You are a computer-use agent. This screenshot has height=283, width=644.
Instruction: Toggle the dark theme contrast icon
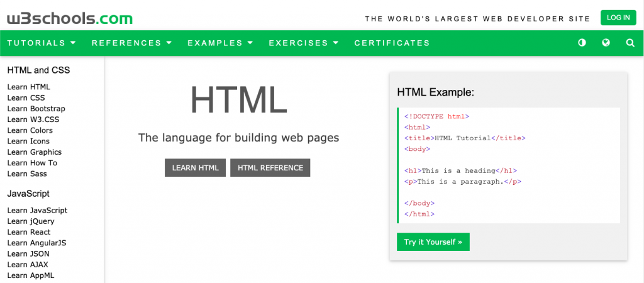coord(582,43)
